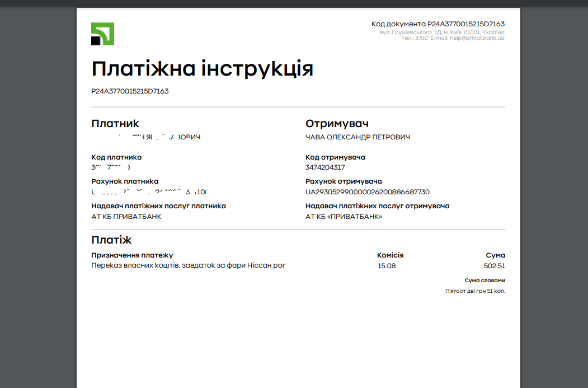
Task: Select the payment purpose description text
Action: pos(189,265)
